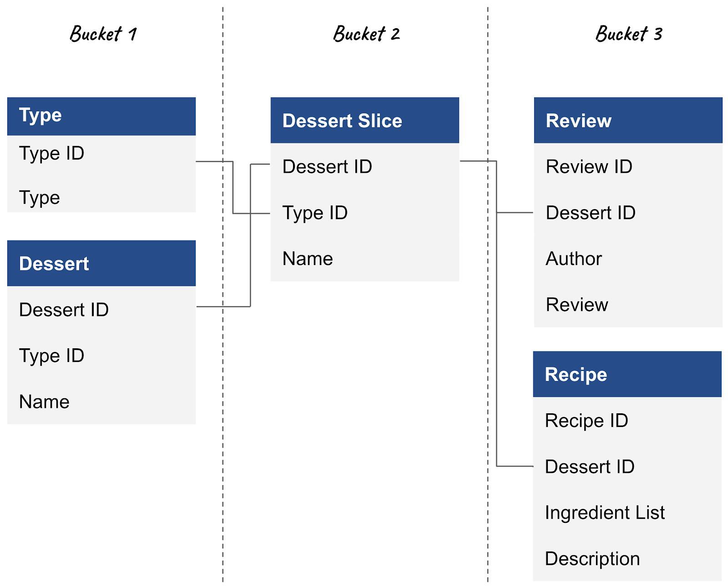Viewport: 728px width, 587px height.
Task: Select the Dessert Slice table header
Action: point(364,120)
